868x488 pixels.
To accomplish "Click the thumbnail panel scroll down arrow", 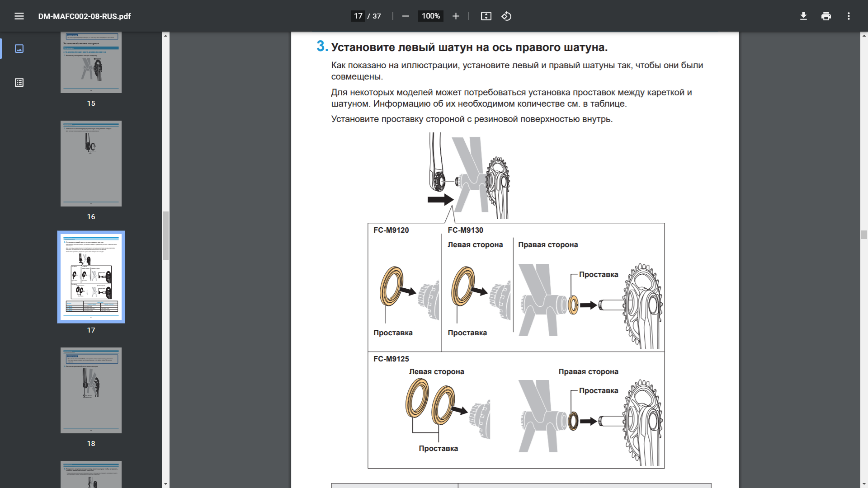I will coord(165,484).
